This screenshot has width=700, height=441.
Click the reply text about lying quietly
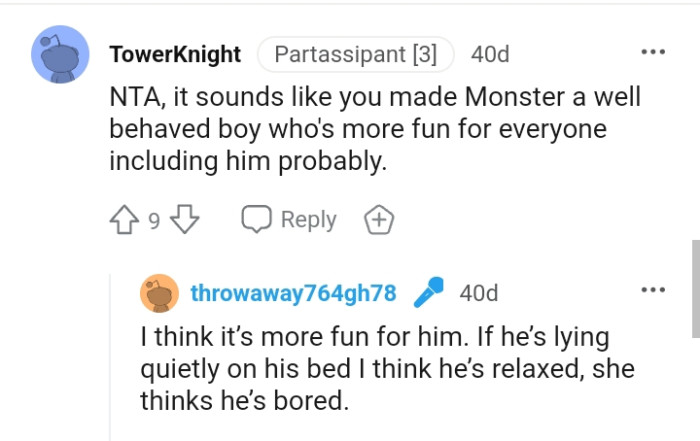[x=385, y=370]
